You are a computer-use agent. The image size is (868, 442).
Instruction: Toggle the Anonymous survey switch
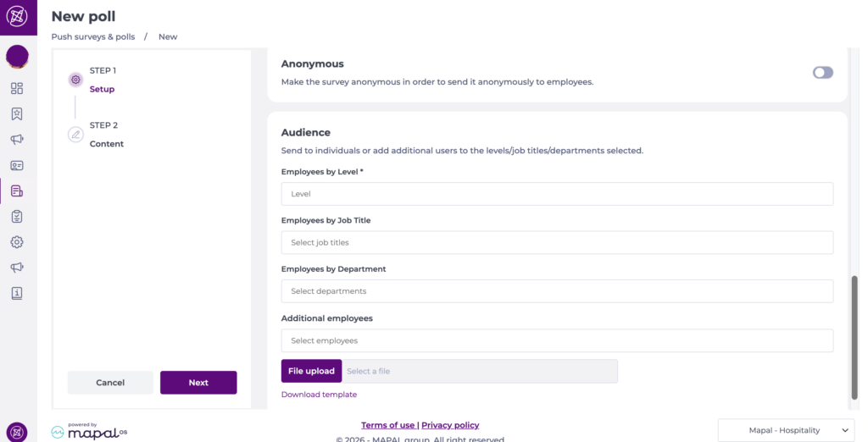coord(822,73)
